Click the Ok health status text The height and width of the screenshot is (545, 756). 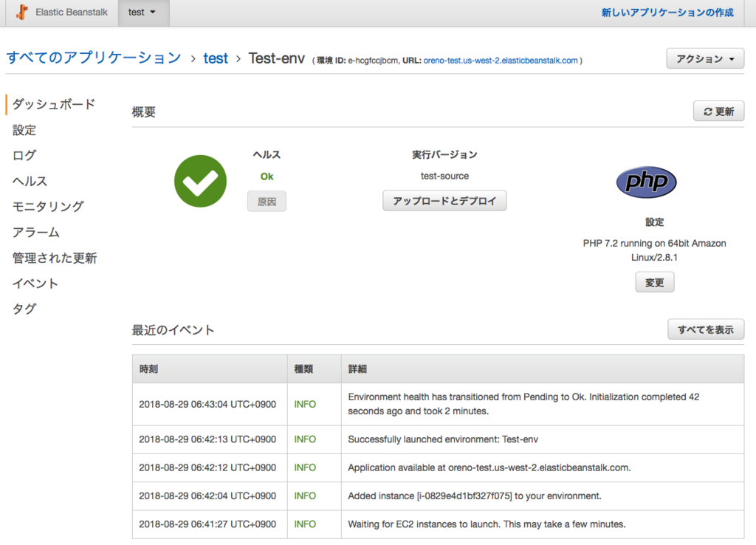(x=267, y=176)
